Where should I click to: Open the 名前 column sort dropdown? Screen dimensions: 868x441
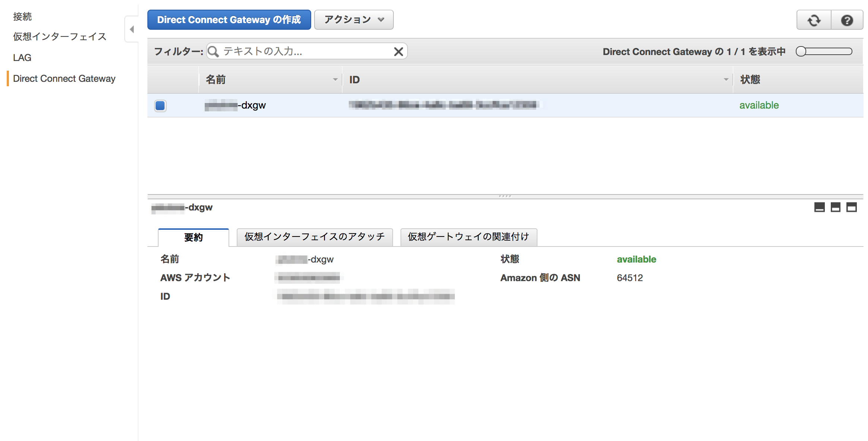click(x=335, y=79)
